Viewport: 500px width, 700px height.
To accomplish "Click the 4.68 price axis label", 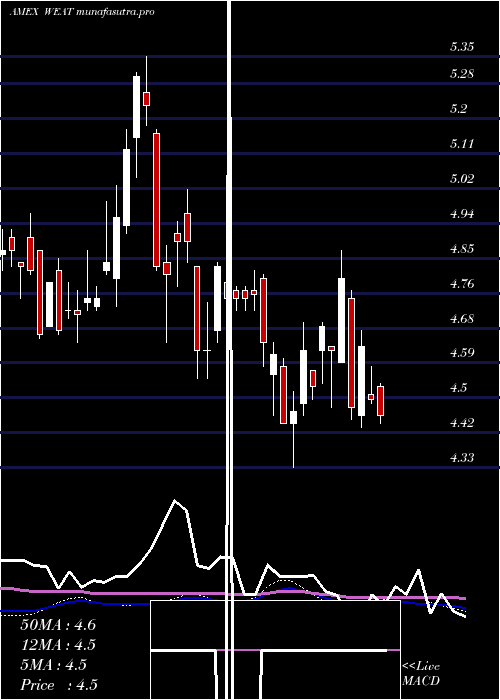I will click(462, 319).
